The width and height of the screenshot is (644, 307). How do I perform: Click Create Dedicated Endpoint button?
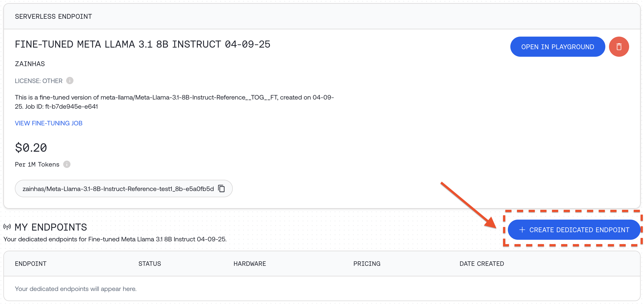pyautogui.click(x=574, y=230)
